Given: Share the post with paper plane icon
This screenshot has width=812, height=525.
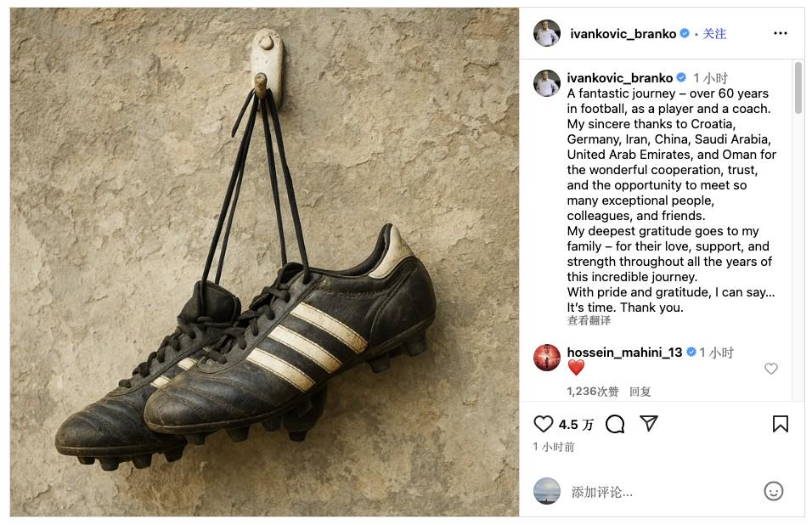Looking at the screenshot, I should [648, 424].
